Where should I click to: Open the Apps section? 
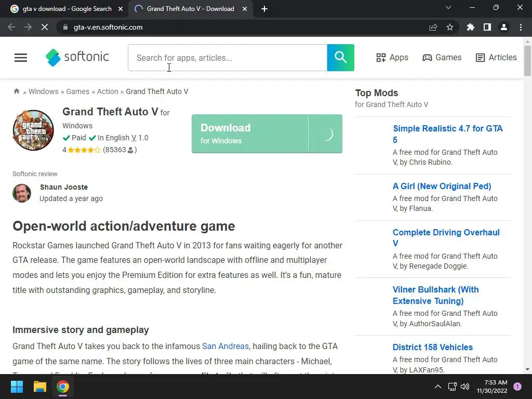(x=392, y=58)
